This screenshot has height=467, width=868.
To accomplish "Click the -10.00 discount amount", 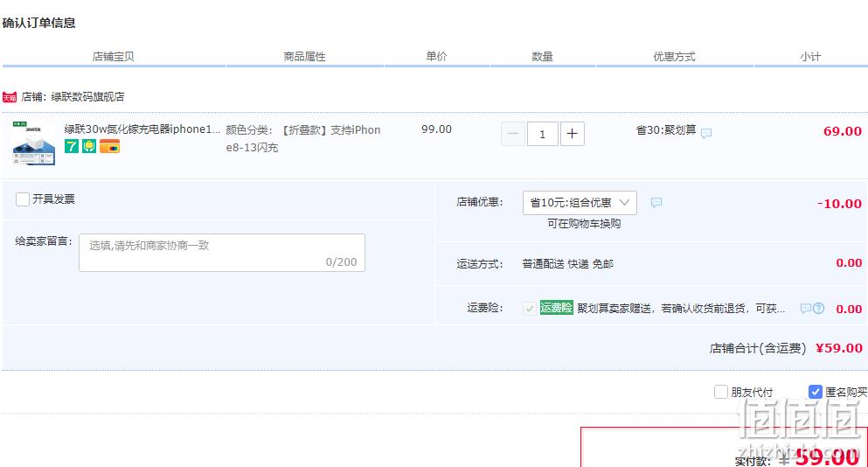I will 840,204.
